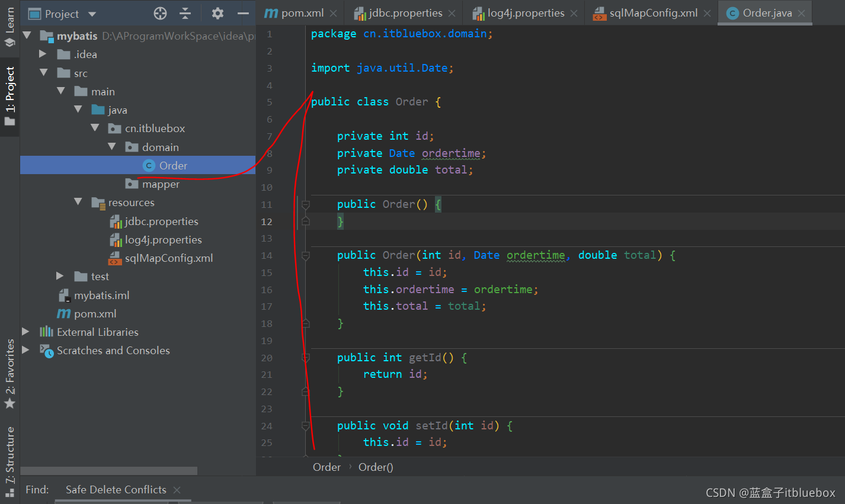Collapse the cn.itbluebox package
845x504 pixels.
tap(95, 128)
